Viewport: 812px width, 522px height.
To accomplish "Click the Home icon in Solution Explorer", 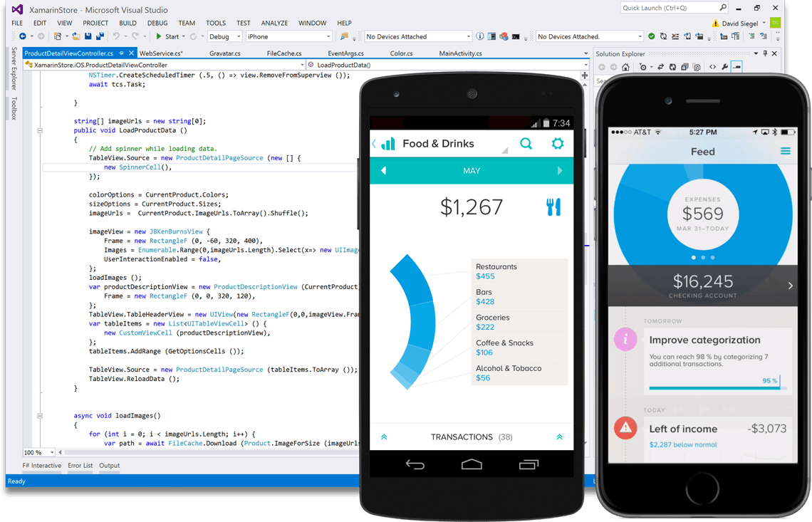I will click(625, 67).
